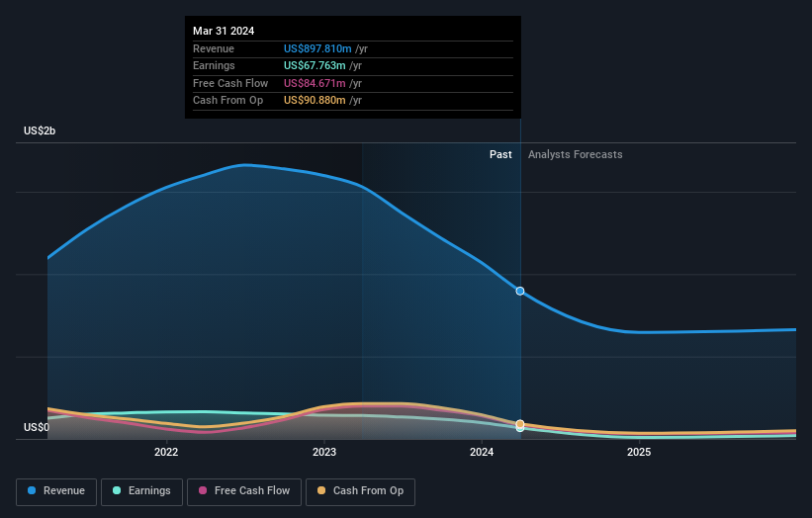Click the Free Cash Flow label in tooltip

coord(230,83)
